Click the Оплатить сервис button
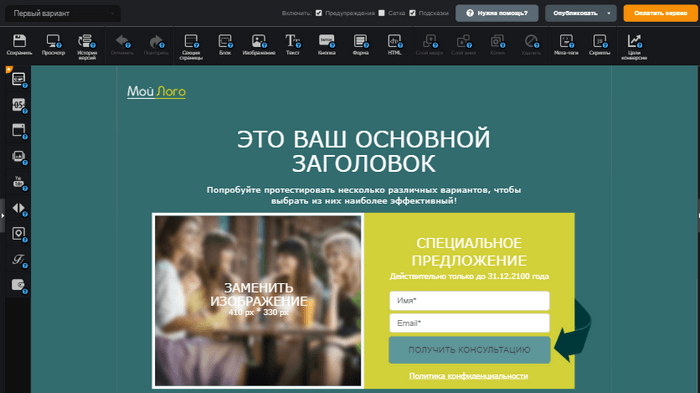 660,13
